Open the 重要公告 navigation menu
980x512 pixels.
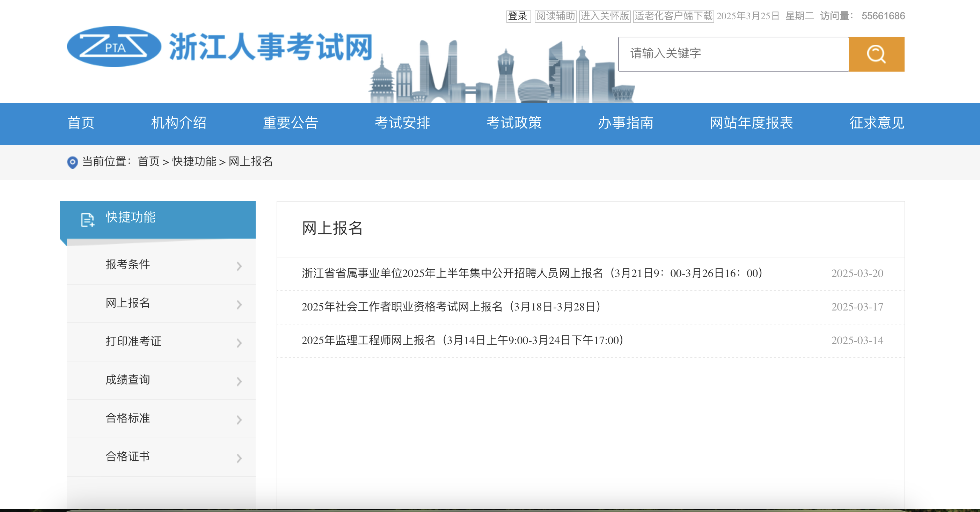coord(290,123)
